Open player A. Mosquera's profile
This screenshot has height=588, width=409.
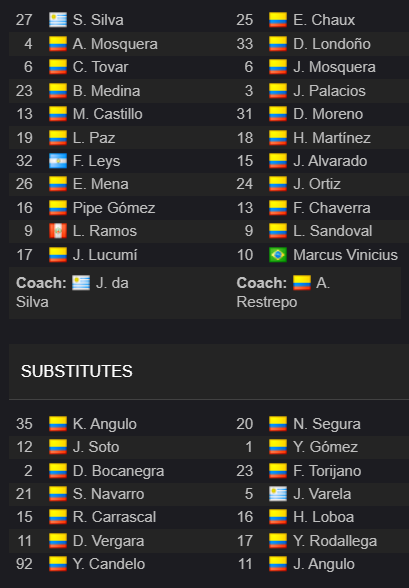tap(115, 44)
